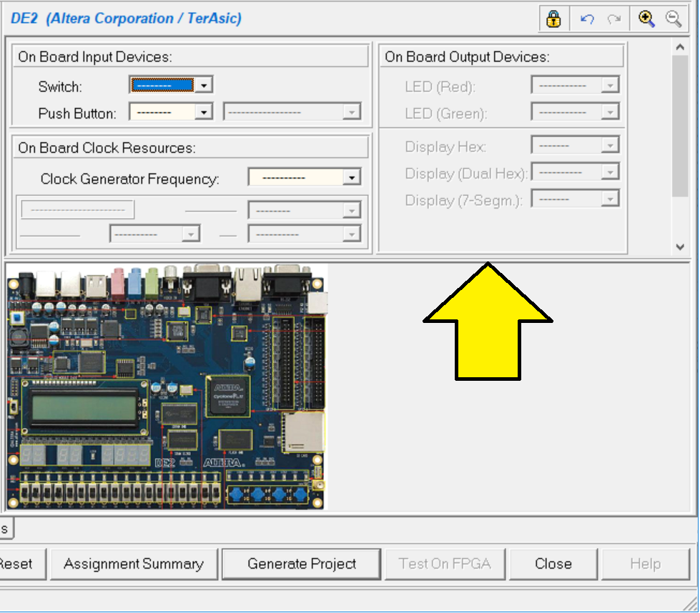Open the lower-left disabled dropdown in the clock settings
700x613 pixels.
click(155, 234)
